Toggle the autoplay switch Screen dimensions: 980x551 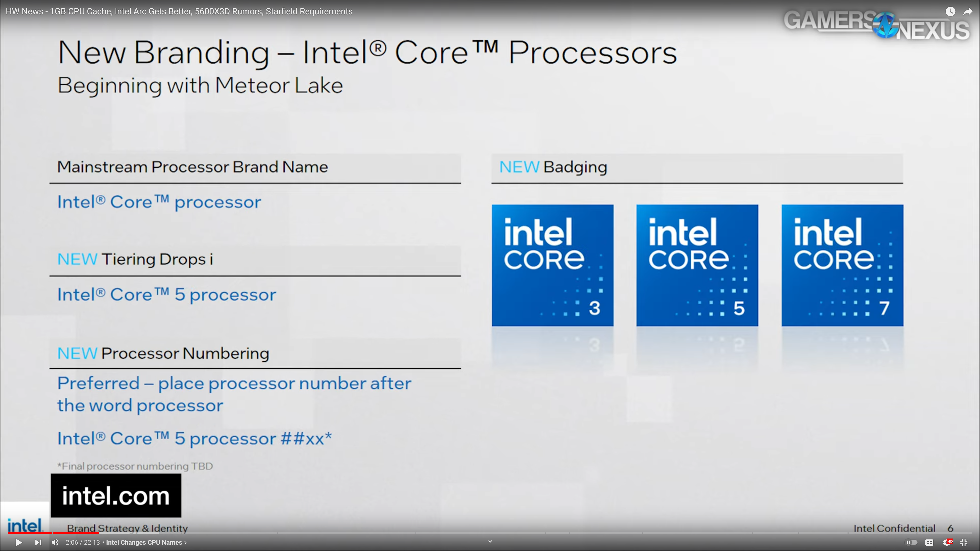912,542
